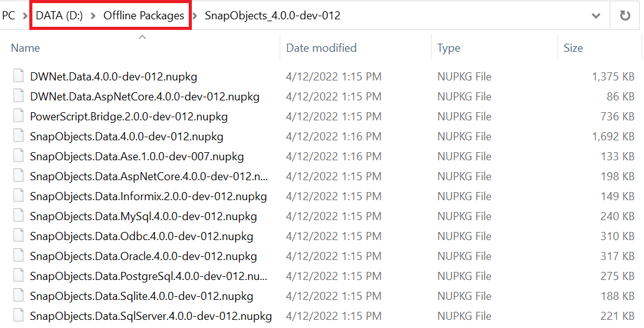This screenshot has height=328, width=644.
Task: Click the 1,375 KB size value
Action: (x=613, y=77)
